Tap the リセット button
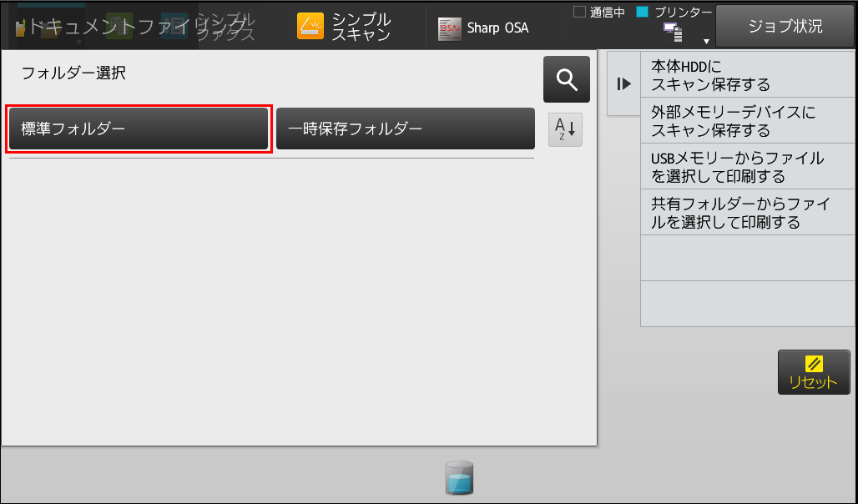 (814, 372)
